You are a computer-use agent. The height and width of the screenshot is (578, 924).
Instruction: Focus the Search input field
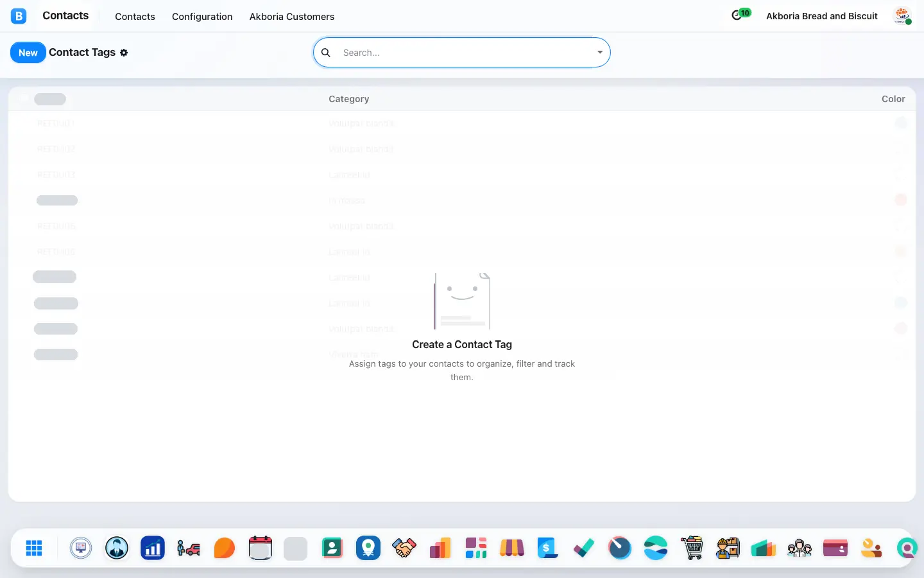465,53
